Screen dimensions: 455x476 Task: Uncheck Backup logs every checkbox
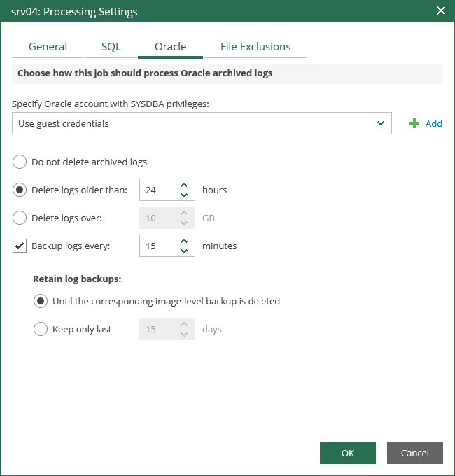click(20, 246)
